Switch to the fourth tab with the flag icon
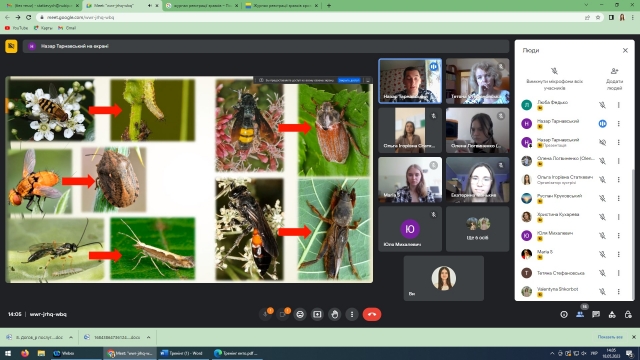 click(x=282, y=6)
